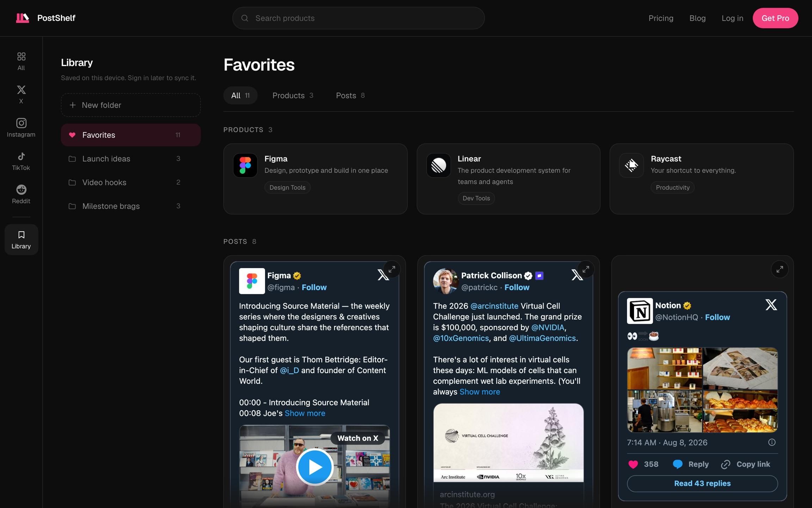812x508 pixels.
Task: Click the plus icon for New folder
Action: 73,105
